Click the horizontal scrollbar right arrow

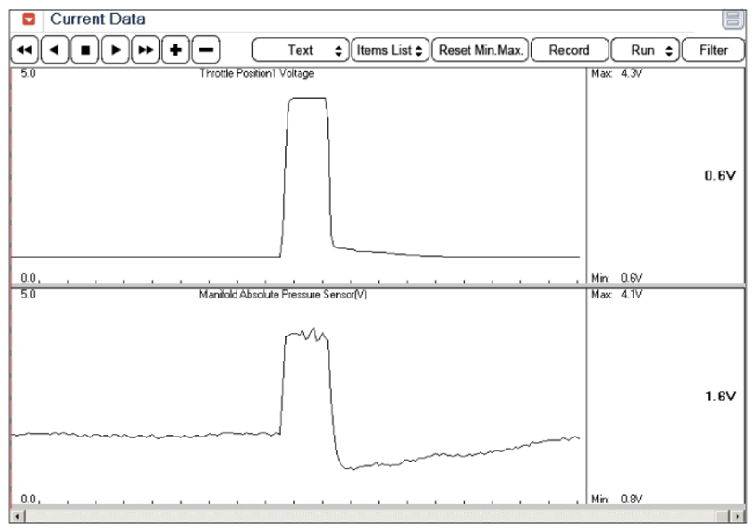coord(737,514)
